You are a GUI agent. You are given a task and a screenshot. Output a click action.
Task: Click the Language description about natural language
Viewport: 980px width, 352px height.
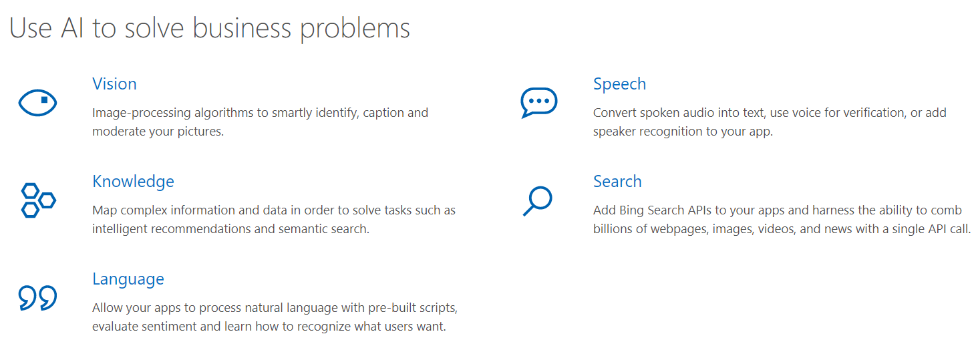click(275, 317)
